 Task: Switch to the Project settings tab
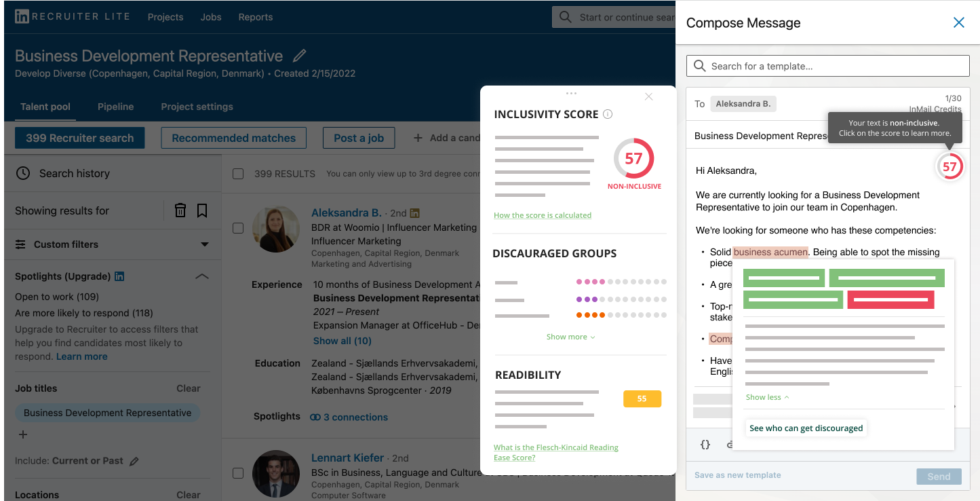pos(197,107)
